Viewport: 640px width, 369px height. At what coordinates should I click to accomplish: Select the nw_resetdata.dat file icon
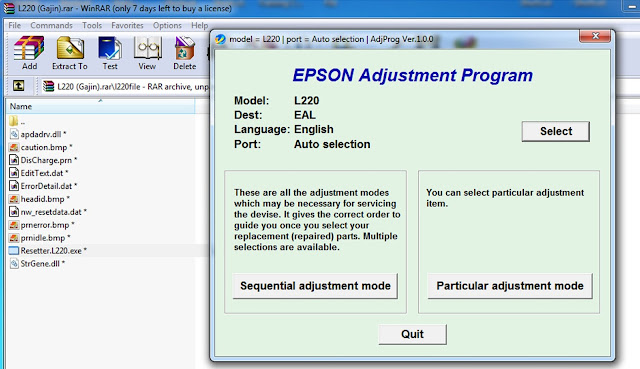[14, 212]
